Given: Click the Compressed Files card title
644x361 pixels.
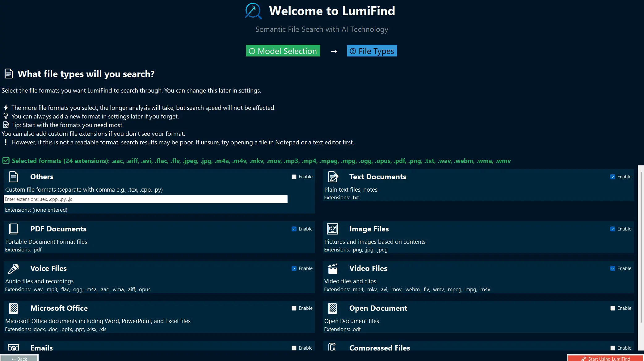Looking at the screenshot, I should (x=380, y=348).
